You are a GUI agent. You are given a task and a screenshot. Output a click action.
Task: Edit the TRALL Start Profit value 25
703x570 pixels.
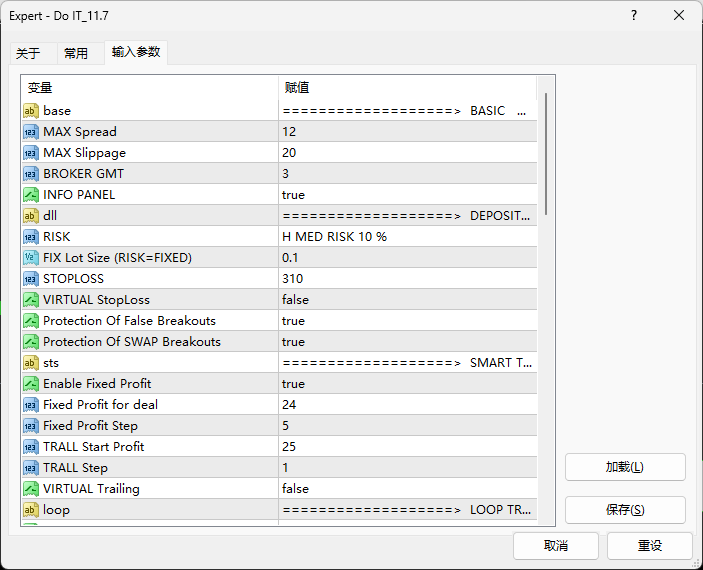[408, 447]
